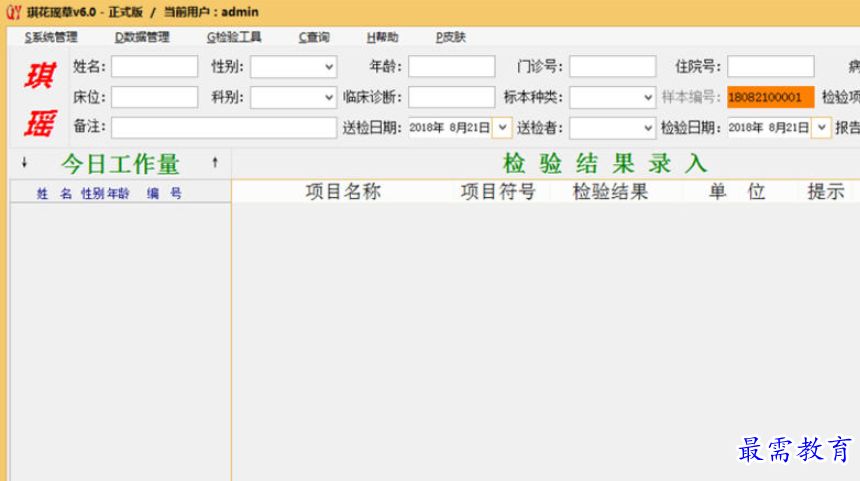The height and width of the screenshot is (481, 860).
Task: Click the 门诊号 input field
Action: [612, 67]
